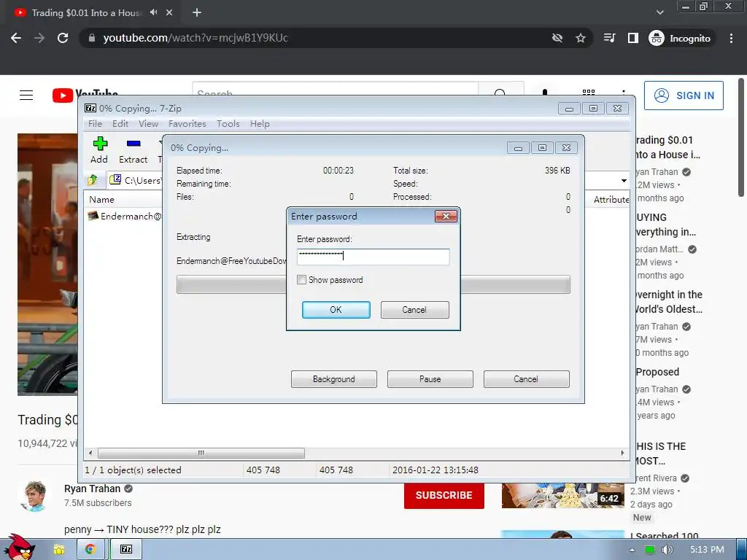Subscribe to Ryan Trahan

444,495
